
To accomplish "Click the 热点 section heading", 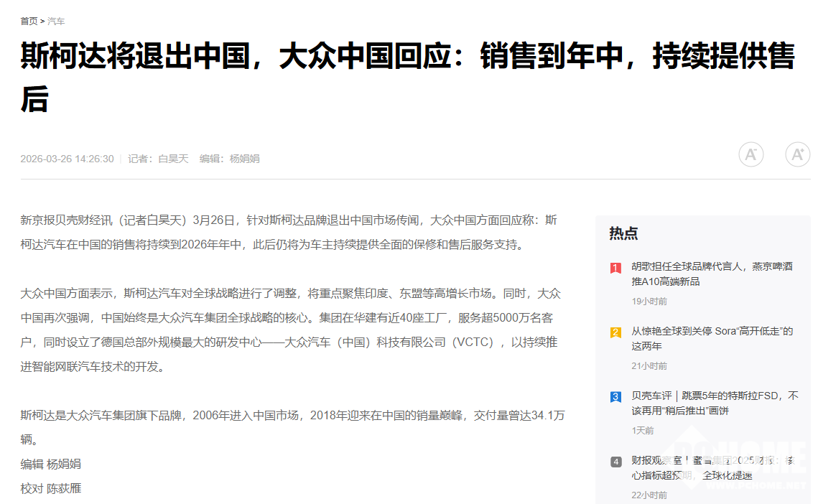I will (x=623, y=233).
